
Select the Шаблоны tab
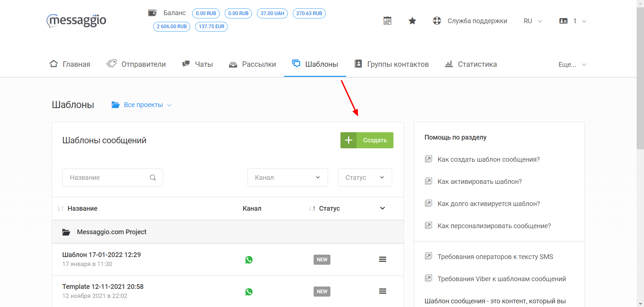pyautogui.click(x=315, y=64)
